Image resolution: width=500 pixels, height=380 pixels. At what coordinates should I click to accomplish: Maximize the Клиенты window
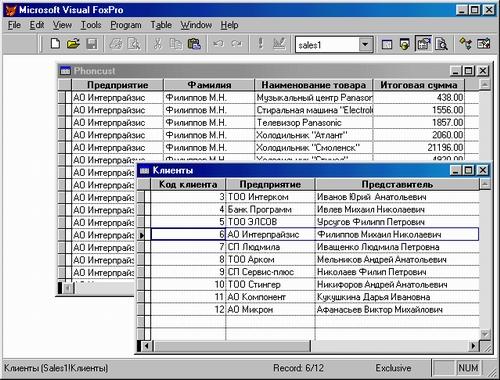468,171
